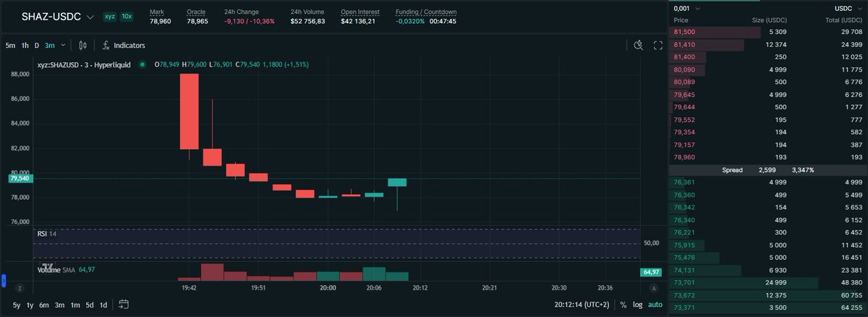Set chart range to 5y
The image size is (868, 317).
[17, 305]
